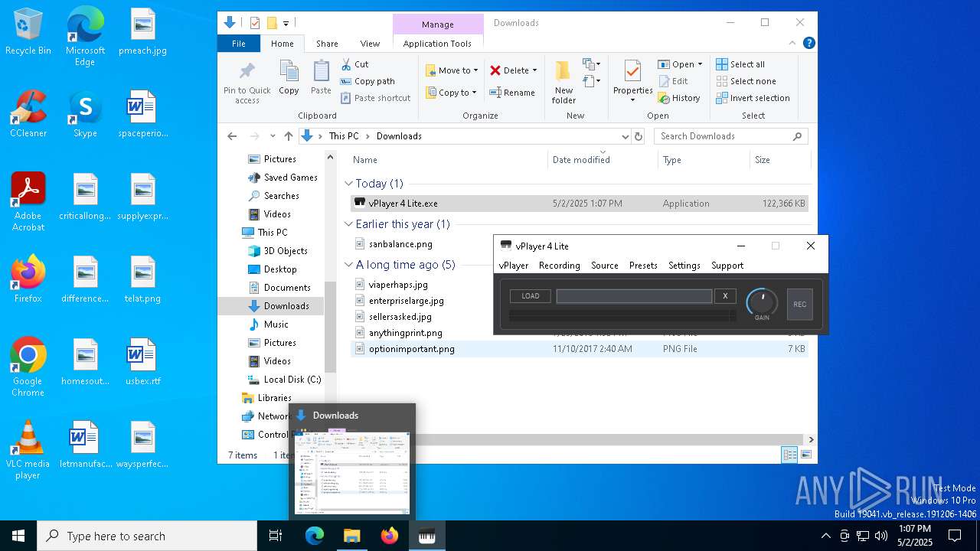Viewport: 980px width, 551px height.
Task: Open the Properties button
Action: [632, 82]
